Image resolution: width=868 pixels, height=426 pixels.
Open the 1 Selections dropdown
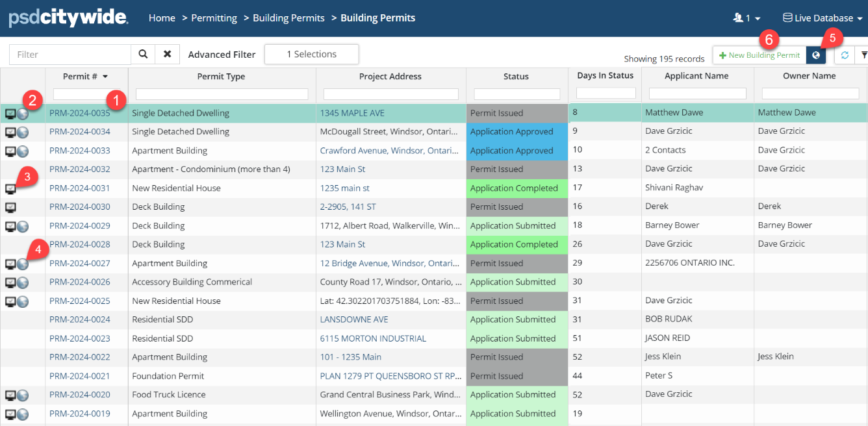311,55
